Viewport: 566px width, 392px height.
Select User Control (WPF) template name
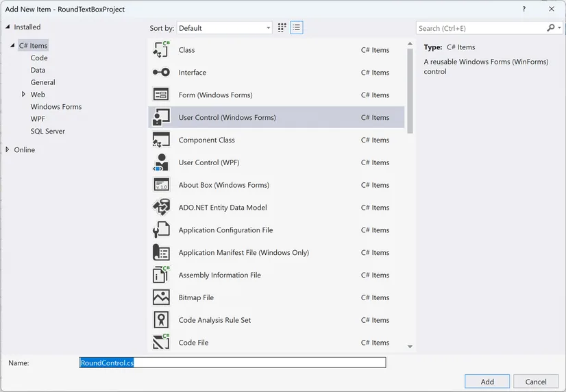click(209, 162)
